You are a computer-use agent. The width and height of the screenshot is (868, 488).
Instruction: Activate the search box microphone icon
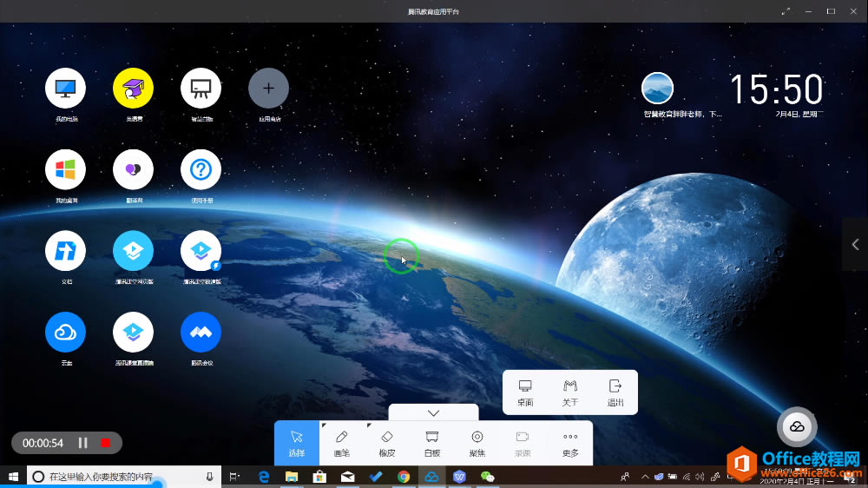(x=209, y=477)
